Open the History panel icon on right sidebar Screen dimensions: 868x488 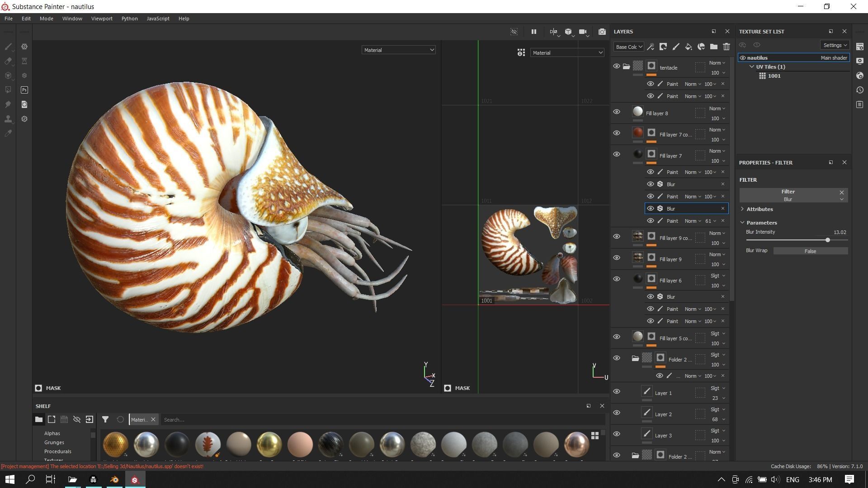[860, 90]
